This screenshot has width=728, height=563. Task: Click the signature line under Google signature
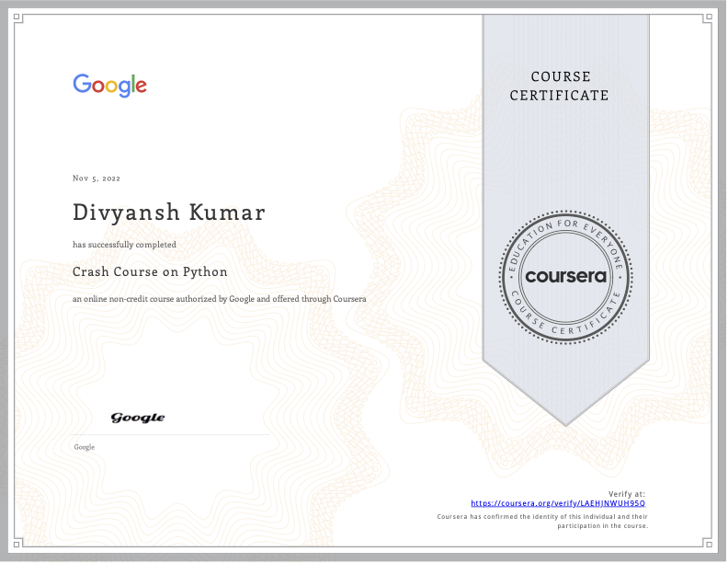171,434
